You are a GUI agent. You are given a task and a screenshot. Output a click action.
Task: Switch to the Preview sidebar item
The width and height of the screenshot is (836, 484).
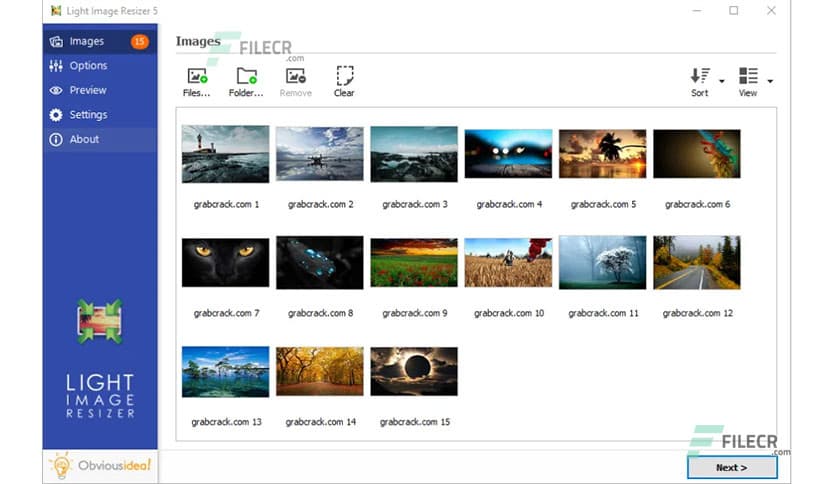[x=100, y=90]
